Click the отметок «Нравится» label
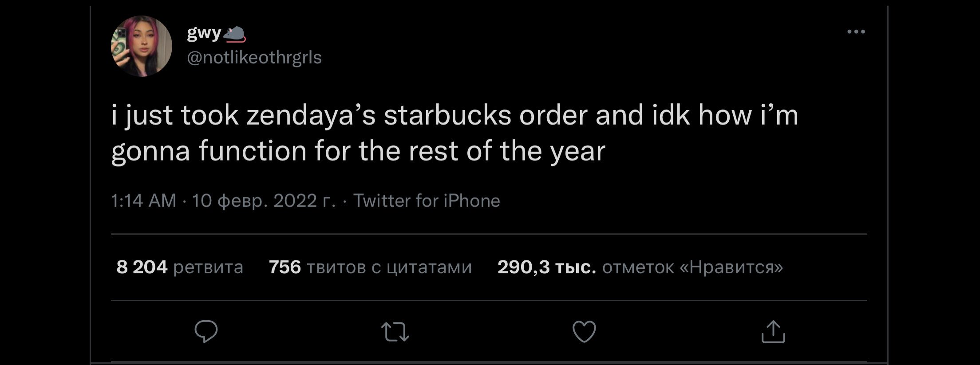This screenshot has width=980, height=365. coord(692,267)
